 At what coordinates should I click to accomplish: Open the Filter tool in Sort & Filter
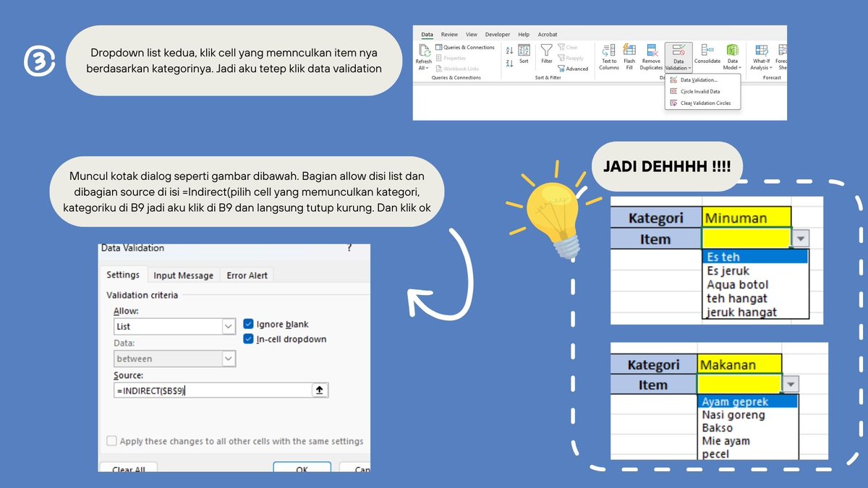(x=546, y=53)
